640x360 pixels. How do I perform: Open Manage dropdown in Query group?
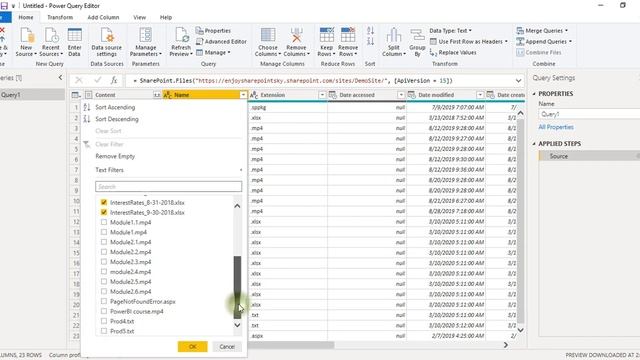pos(213,53)
